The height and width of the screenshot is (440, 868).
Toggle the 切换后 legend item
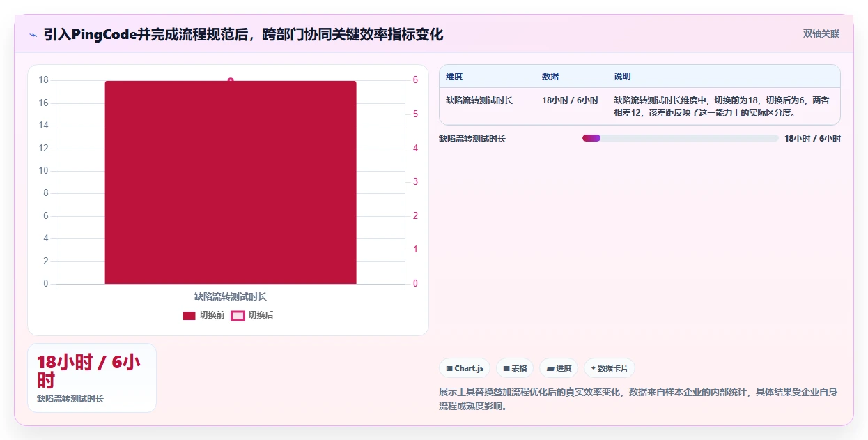(252, 315)
